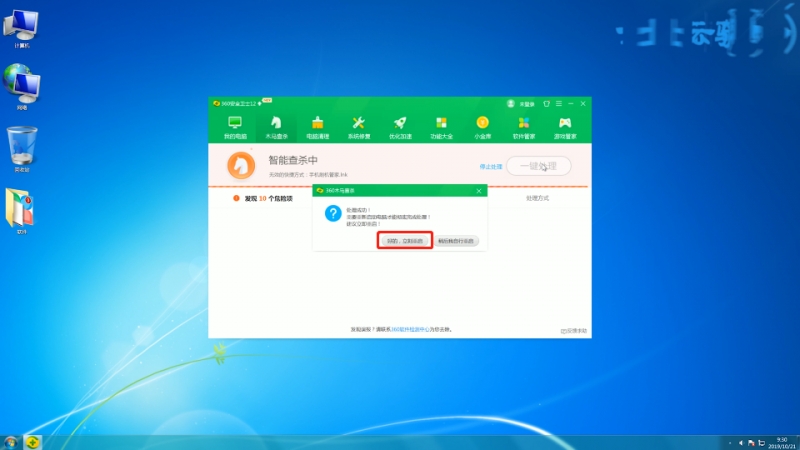Open the Network desktop icon
800x450 pixels.
[21, 87]
